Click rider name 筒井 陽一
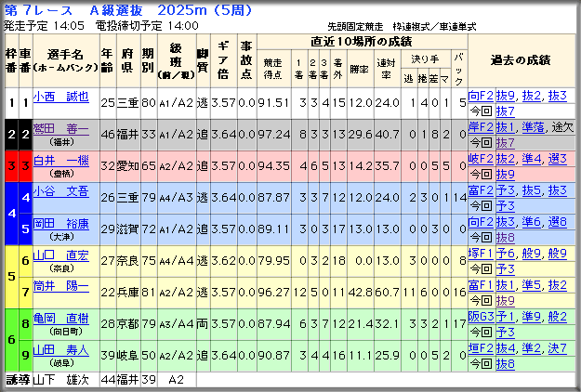 pyautogui.click(x=61, y=286)
